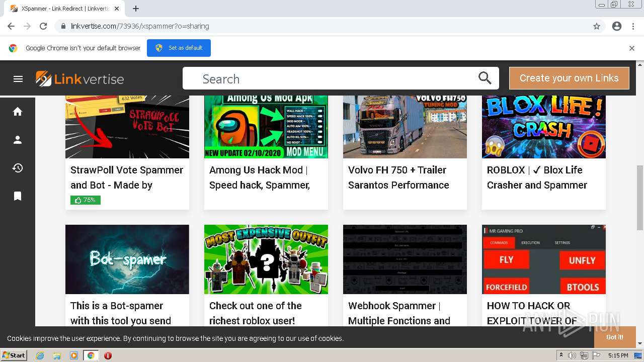The width and height of the screenshot is (644, 362).
Task: Click the taskbar clock showing 5:15 PM
Action: point(618,355)
